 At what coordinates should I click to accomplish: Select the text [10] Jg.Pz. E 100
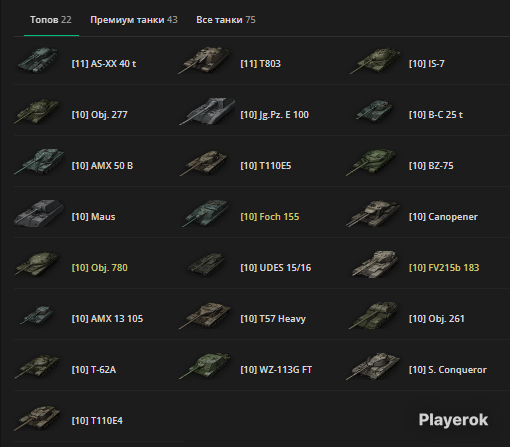coord(275,115)
